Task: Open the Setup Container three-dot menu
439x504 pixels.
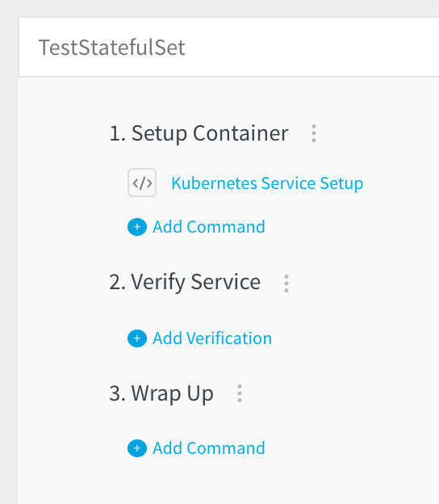Action: tap(314, 133)
